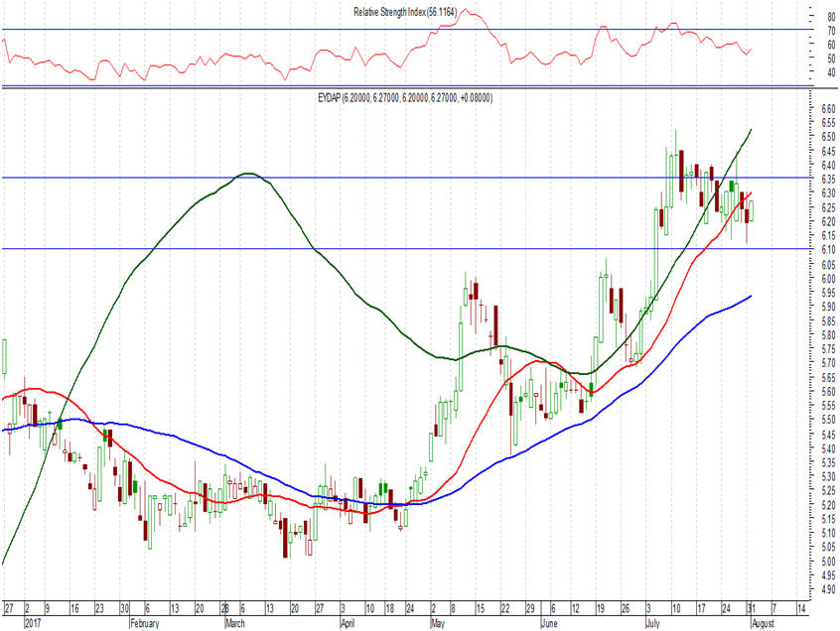Click the August month label
Screen dimensions: 840x631
pyautogui.click(x=764, y=623)
